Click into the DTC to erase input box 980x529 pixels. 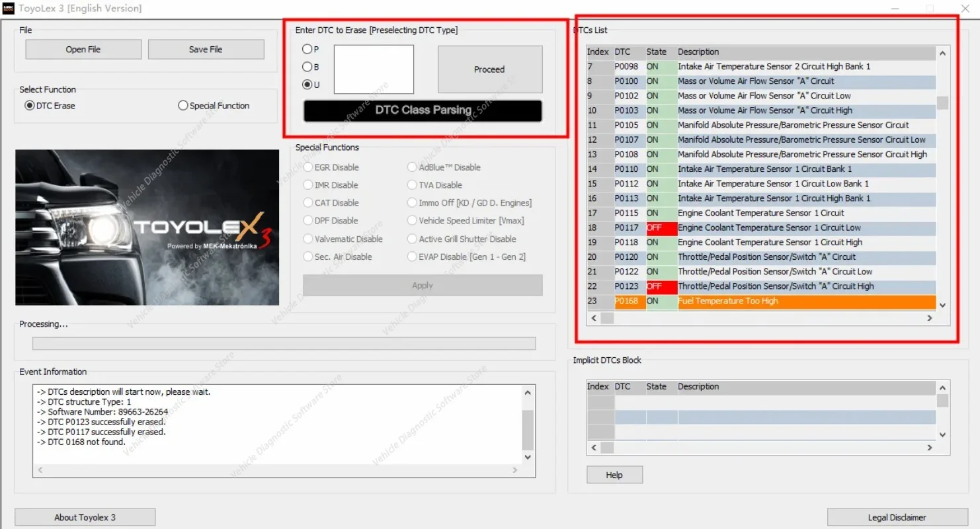(374, 69)
